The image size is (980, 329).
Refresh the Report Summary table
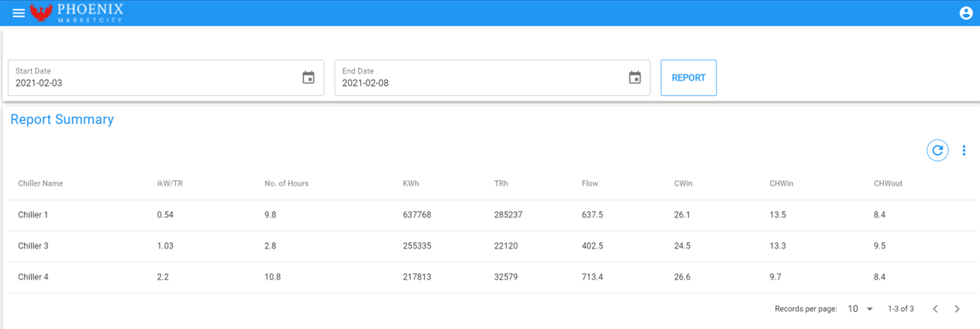[x=937, y=150]
